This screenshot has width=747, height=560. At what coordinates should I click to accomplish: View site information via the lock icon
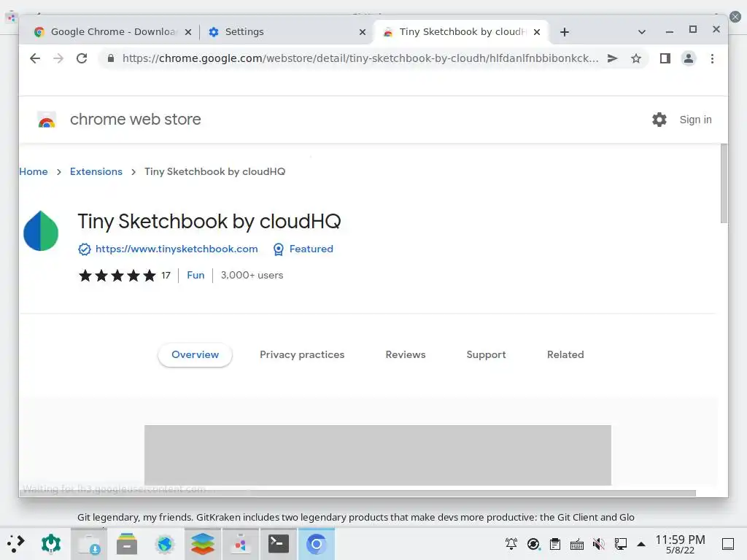point(111,58)
